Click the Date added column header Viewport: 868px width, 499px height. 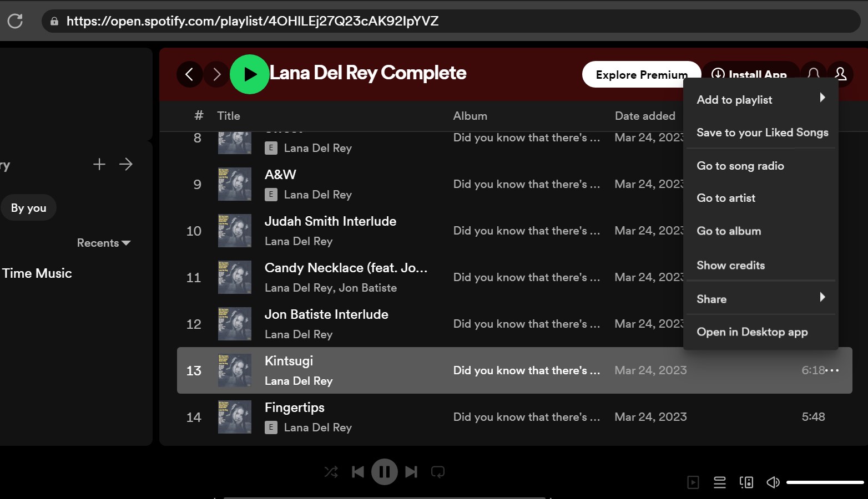(x=645, y=116)
